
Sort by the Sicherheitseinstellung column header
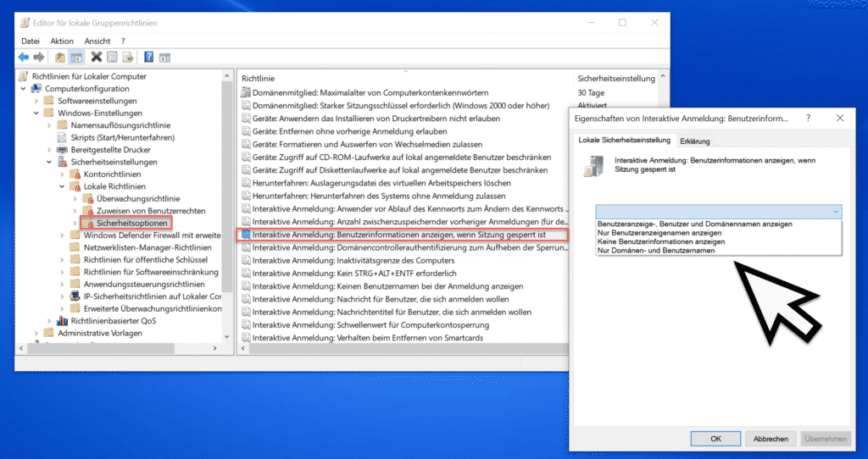tap(616, 79)
